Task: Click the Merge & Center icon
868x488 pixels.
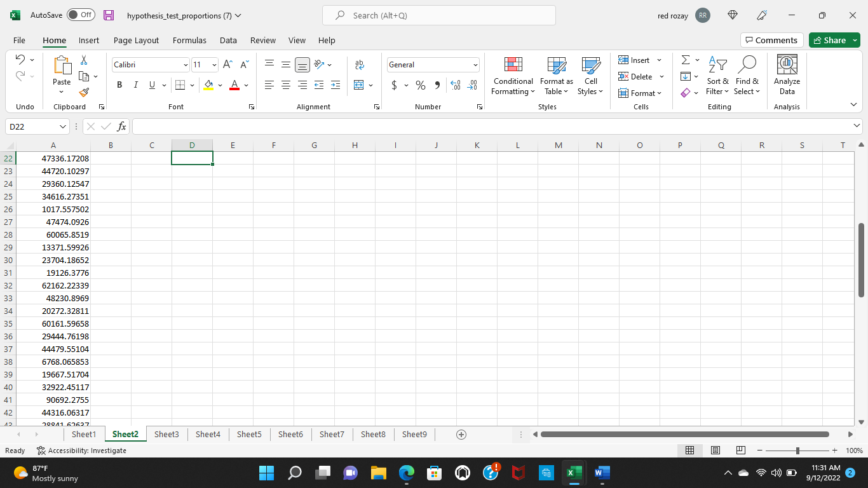Action: pyautogui.click(x=359, y=85)
